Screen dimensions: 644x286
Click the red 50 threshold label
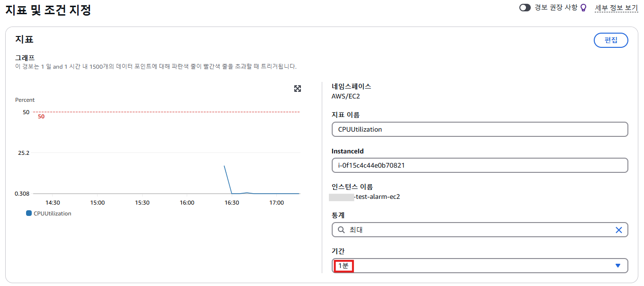[41, 116]
